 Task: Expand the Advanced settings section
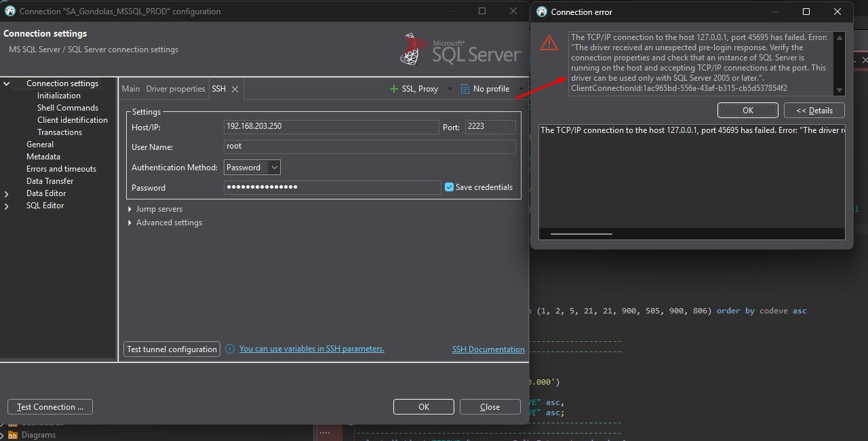point(130,223)
